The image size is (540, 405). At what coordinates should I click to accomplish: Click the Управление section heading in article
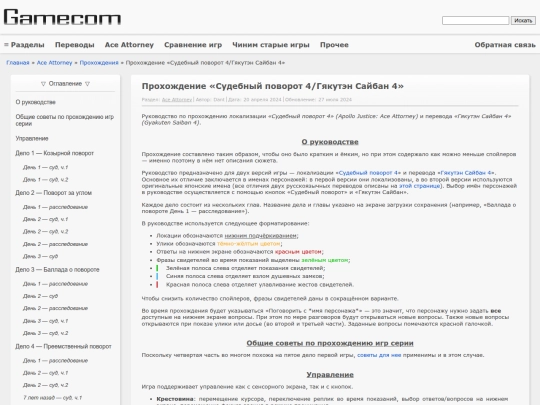(330, 375)
